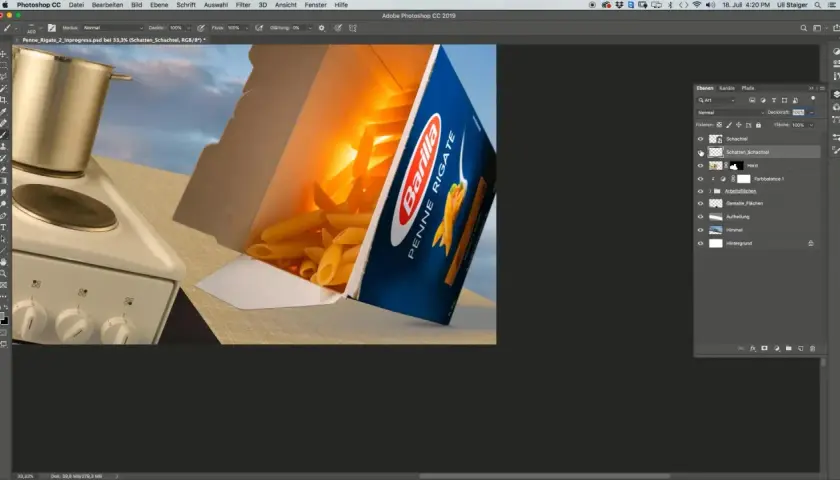The width and height of the screenshot is (840, 480).
Task: Switch to the Kanäle tab
Action: click(x=727, y=88)
